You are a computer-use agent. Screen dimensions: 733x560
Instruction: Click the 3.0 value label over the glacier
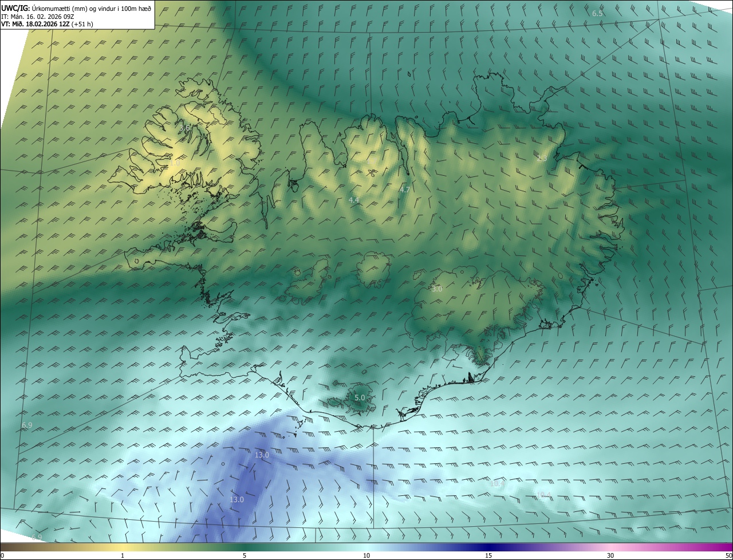click(x=437, y=289)
